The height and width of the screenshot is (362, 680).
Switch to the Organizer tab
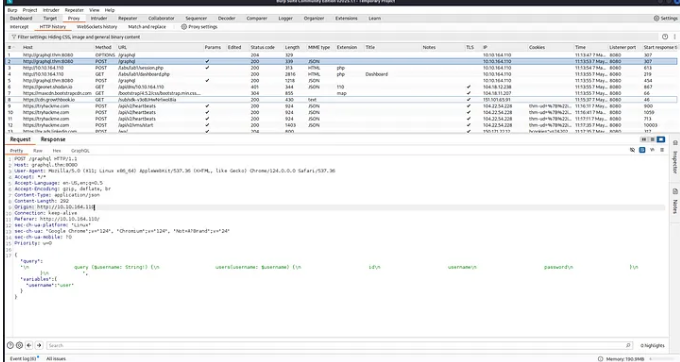(314, 18)
